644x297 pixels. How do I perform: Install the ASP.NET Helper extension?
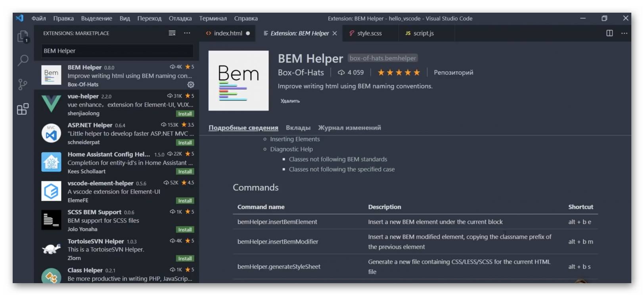tap(185, 143)
